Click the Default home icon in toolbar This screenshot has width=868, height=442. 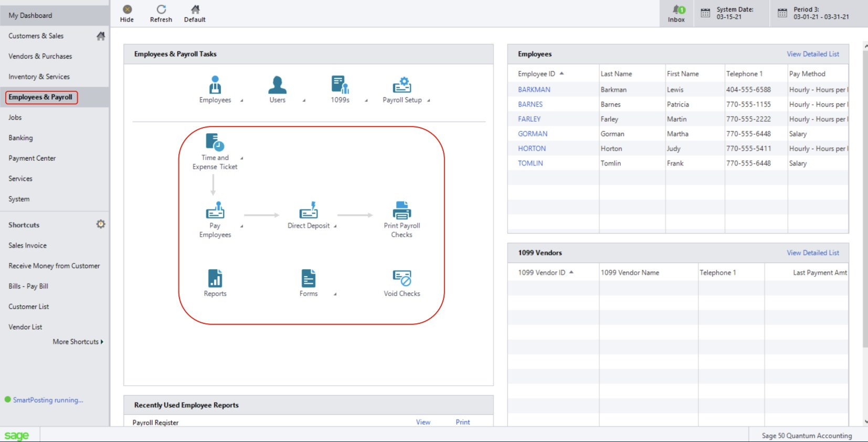point(195,9)
